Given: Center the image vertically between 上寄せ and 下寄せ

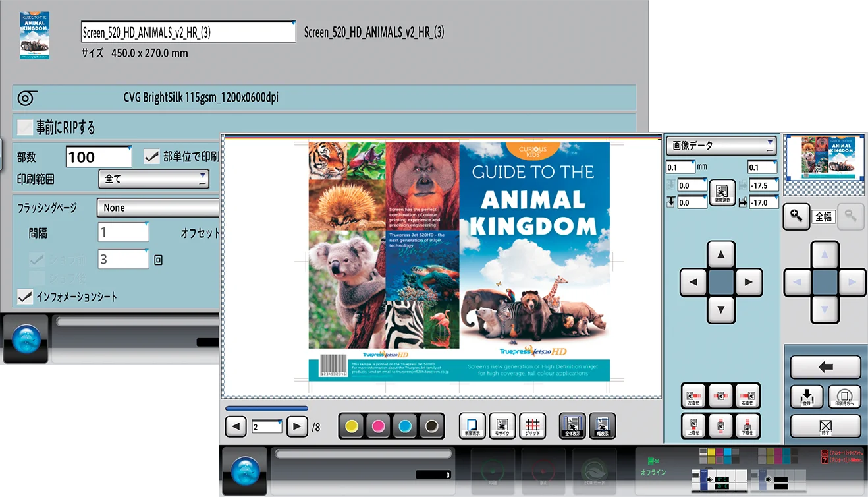Looking at the screenshot, I should pos(721,426).
